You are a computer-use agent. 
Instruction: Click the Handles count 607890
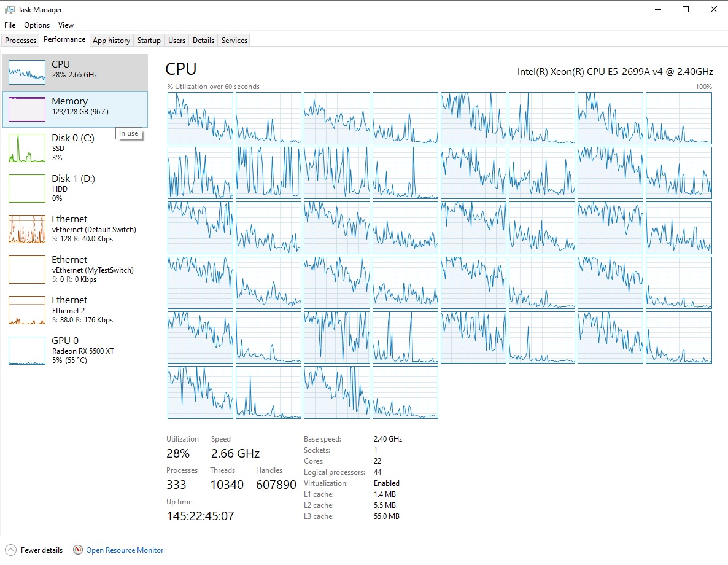276,485
